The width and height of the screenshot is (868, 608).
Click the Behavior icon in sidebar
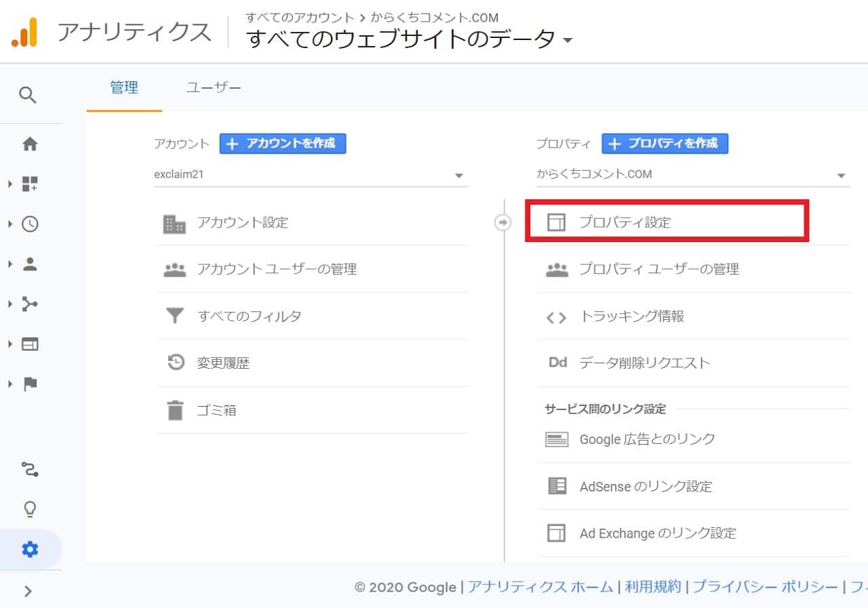click(30, 344)
